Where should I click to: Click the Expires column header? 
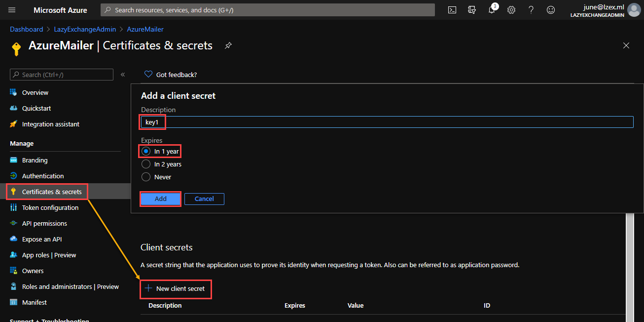click(295, 305)
